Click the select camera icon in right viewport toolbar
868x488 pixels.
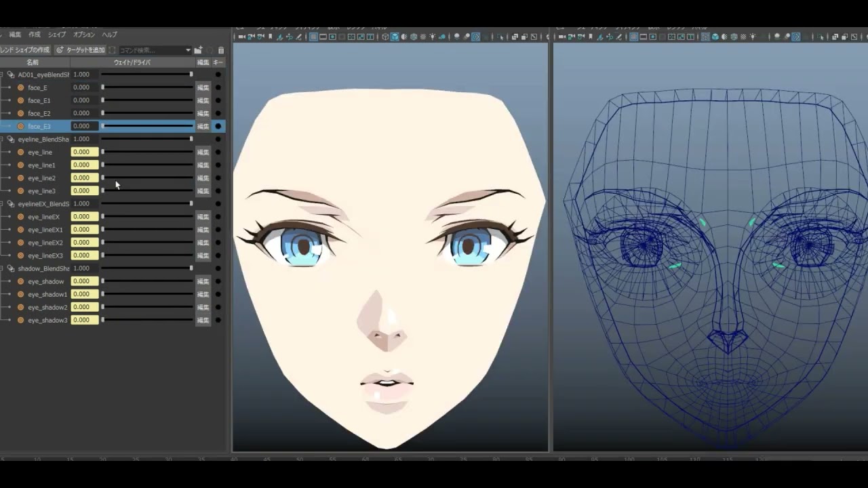click(x=561, y=37)
